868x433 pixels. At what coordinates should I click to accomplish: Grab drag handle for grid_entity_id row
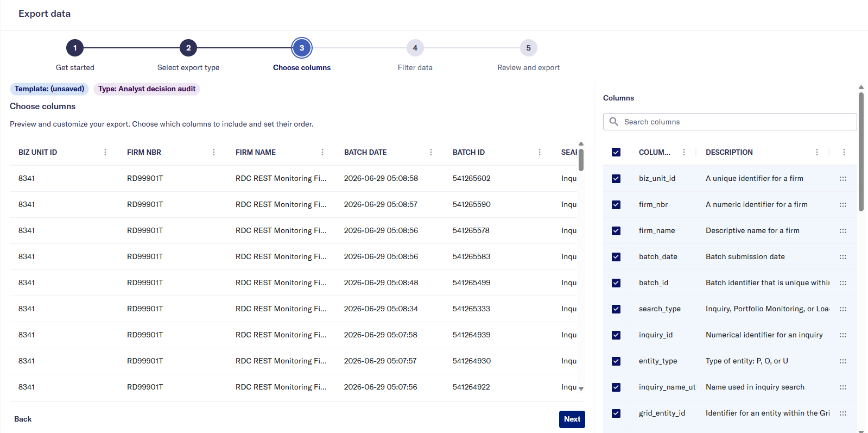pyautogui.click(x=843, y=413)
